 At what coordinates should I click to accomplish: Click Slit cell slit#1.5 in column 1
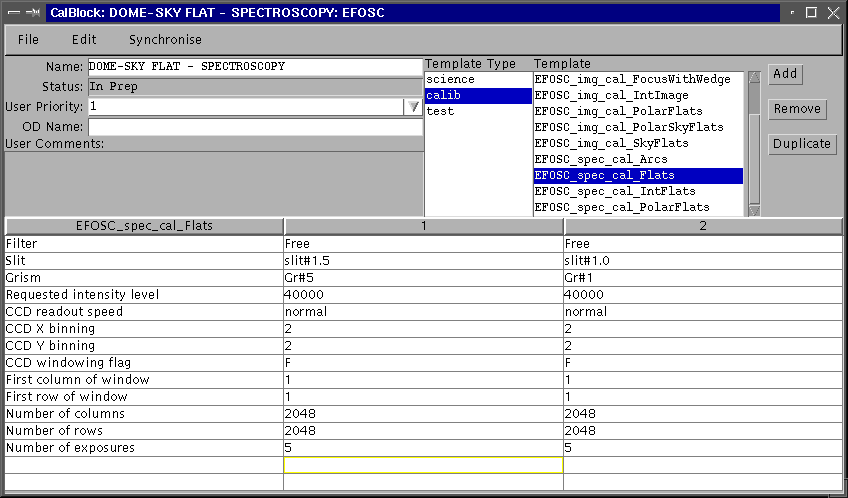coord(423,261)
